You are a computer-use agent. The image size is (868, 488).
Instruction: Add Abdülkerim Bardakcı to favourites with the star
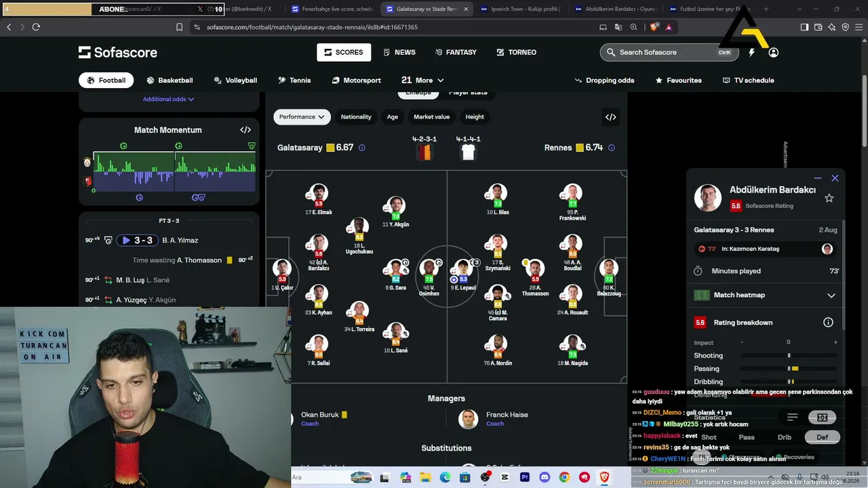click(x=829, y=198)
